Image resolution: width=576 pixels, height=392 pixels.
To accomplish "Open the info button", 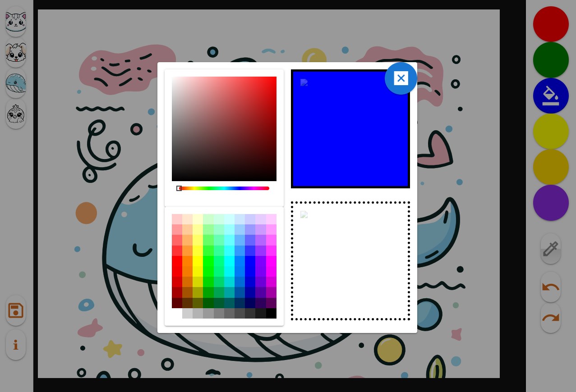I will pyautogui.click(x=16, y=345).
